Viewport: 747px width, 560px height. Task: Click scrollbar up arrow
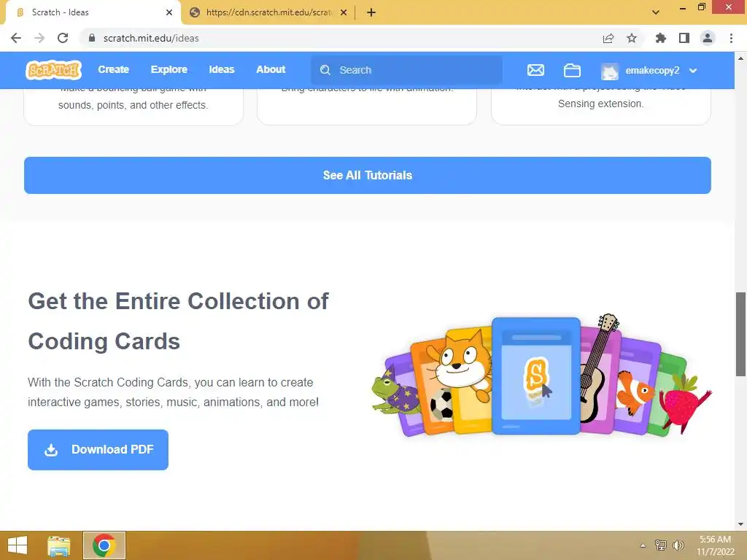pyautogui.click(x=741, y=58)
